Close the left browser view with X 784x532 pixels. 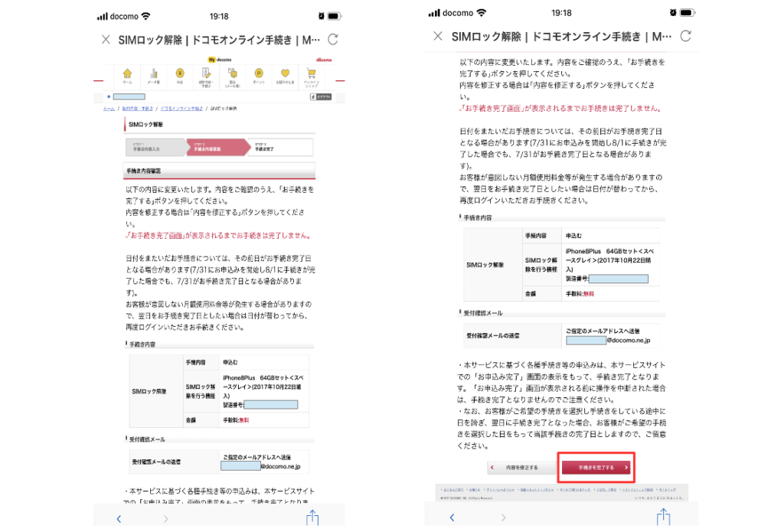pos(106,39)
